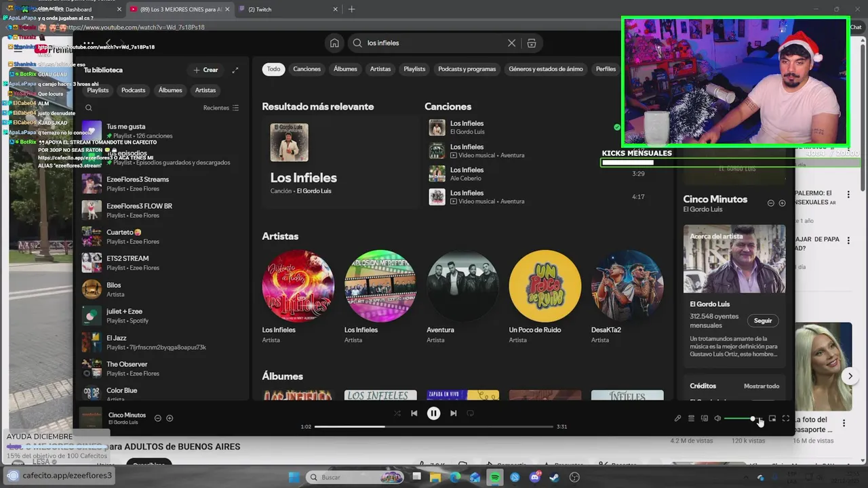Skip to next track

click(453, 413)
